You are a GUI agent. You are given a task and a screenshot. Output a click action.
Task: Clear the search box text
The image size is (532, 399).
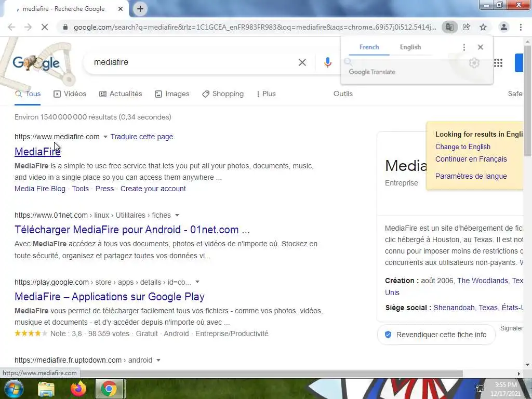click(302, 62)
